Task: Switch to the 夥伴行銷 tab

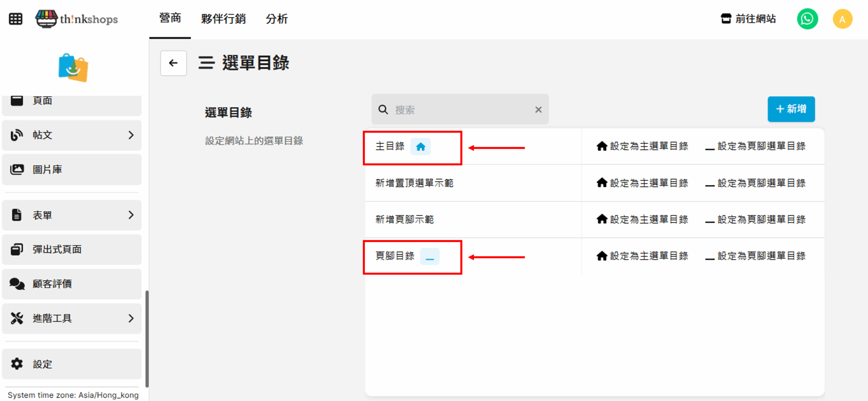Action: pos(223,19)
